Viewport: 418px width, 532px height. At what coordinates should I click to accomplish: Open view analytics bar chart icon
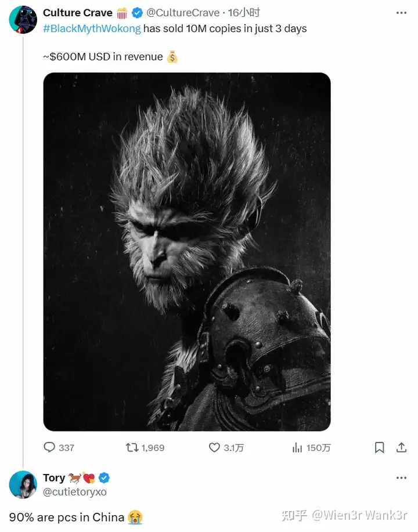pyautogui.click(x=297, y=447)
